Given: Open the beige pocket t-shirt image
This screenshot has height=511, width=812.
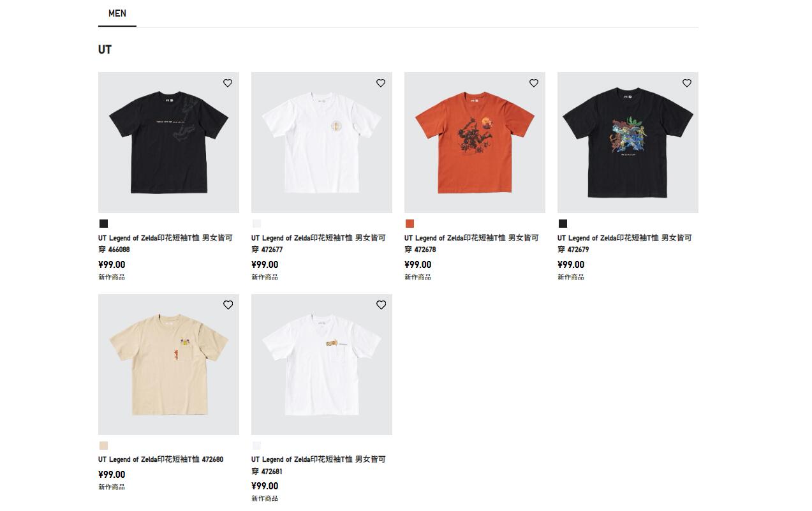Looking at the screenshot, I should tap(168, 364).
